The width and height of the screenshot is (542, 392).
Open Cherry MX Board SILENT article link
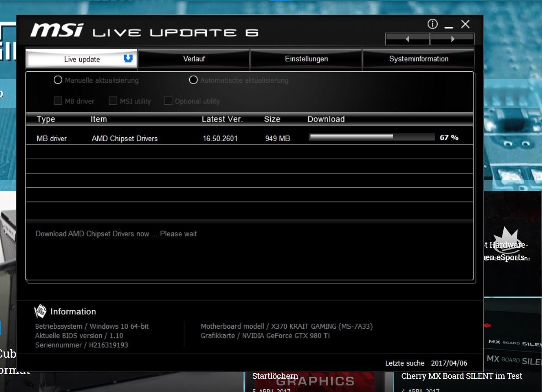(461, 376)
